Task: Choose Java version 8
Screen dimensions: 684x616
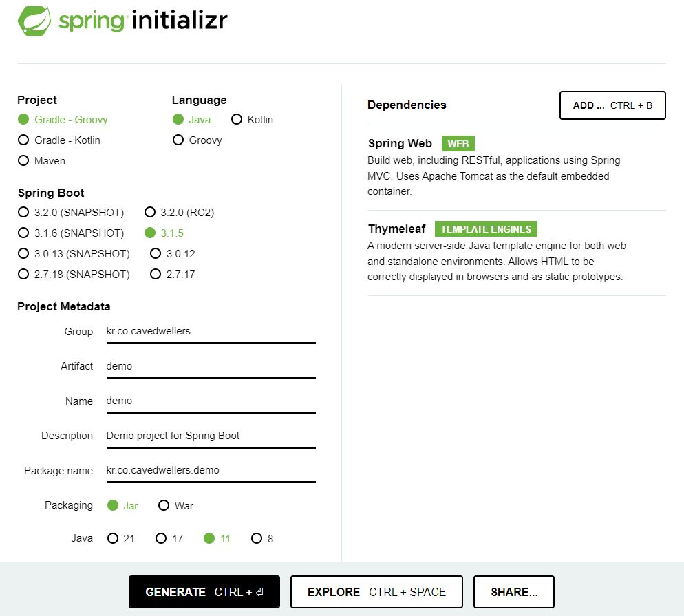Action: tap(262, 538)
